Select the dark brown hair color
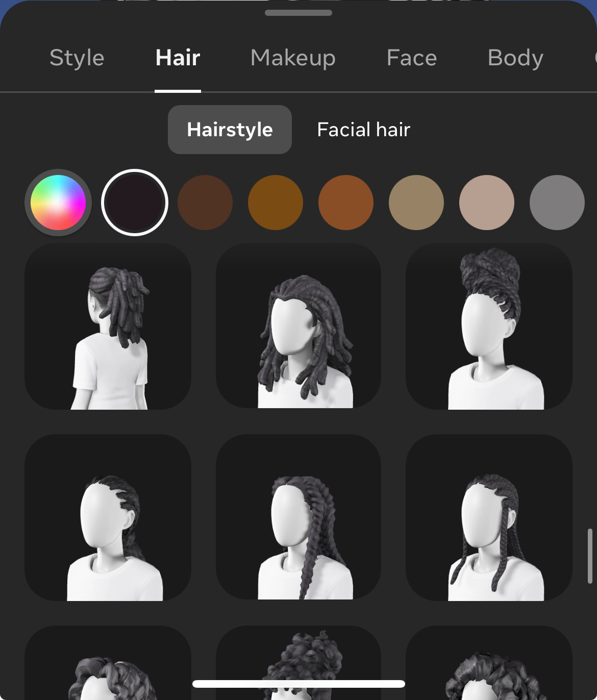This screenshot has height=700, width=597. 205,202
